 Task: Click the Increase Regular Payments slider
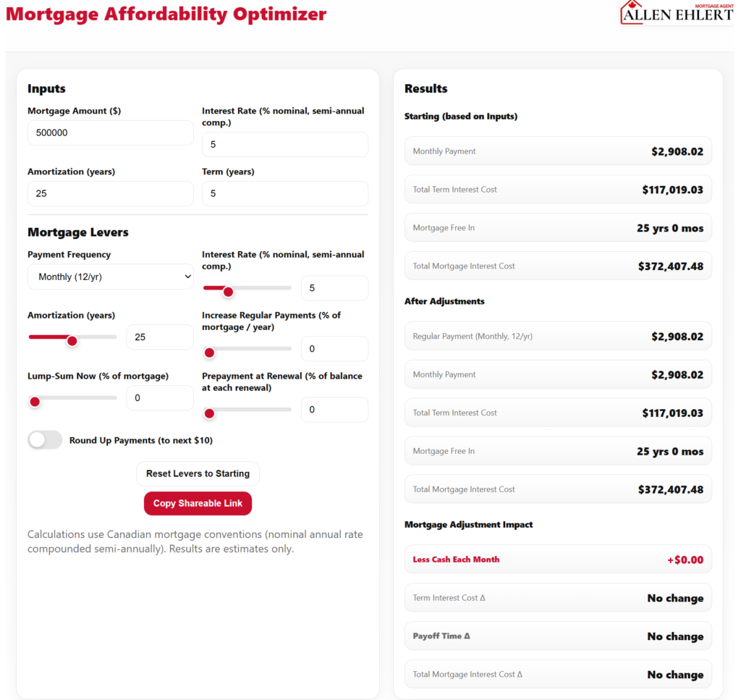(247, 349)
